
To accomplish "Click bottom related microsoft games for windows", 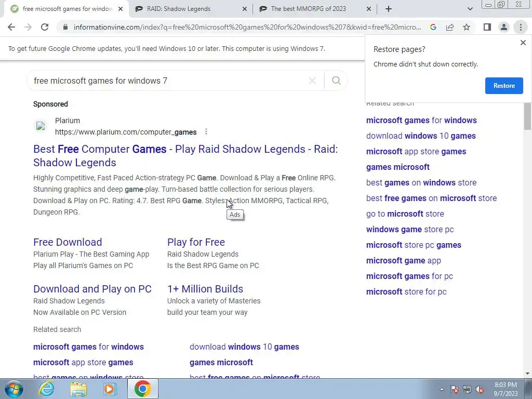I will tap(88, 347).
